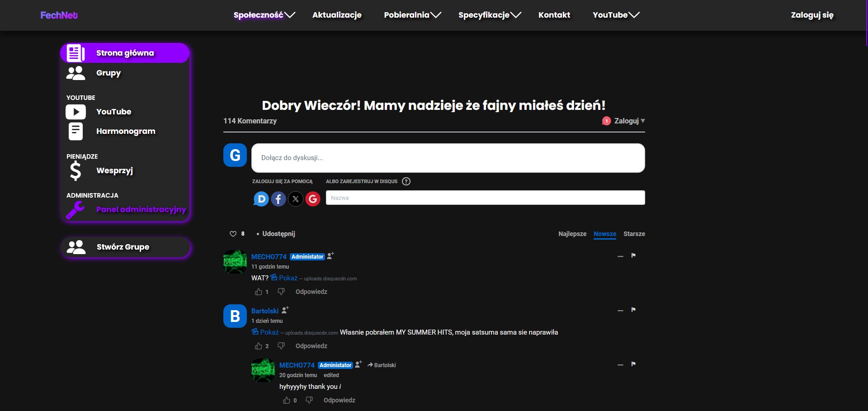Click the Stwórz Grupe button
The height and width of the screenshot is (411, 868).
[x=125, y=247]
